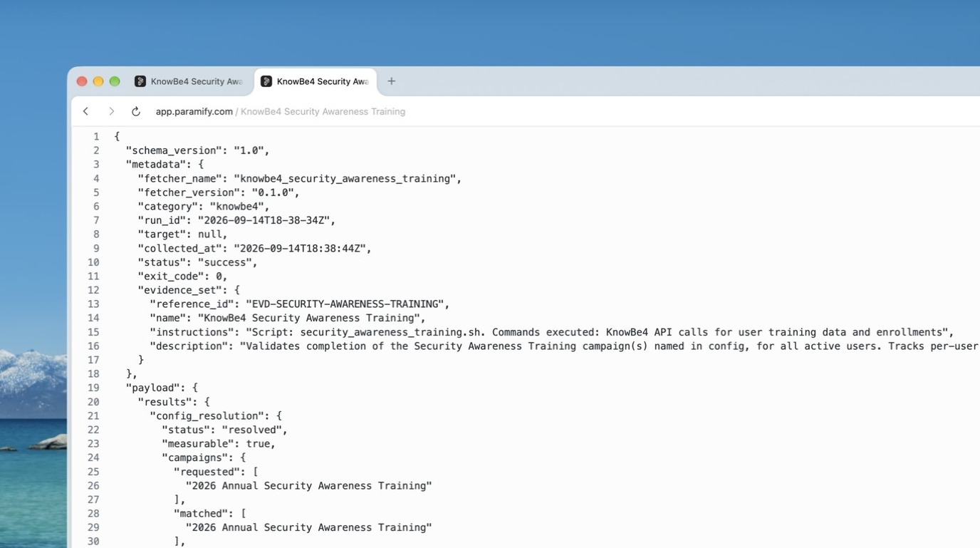Click line number 1 in the gutter
Screen dimensions: 980x548
click(96, 136)
